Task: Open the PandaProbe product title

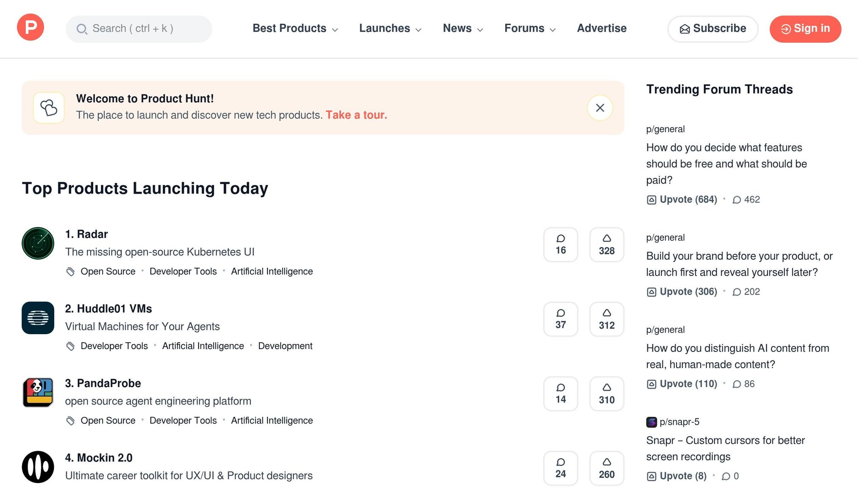Action: click(103, 383)
